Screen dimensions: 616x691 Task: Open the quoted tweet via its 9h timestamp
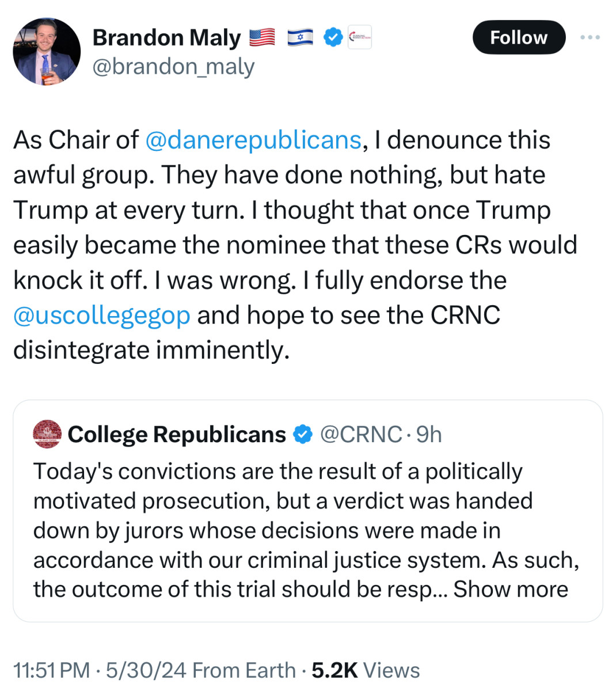[428, 434]
